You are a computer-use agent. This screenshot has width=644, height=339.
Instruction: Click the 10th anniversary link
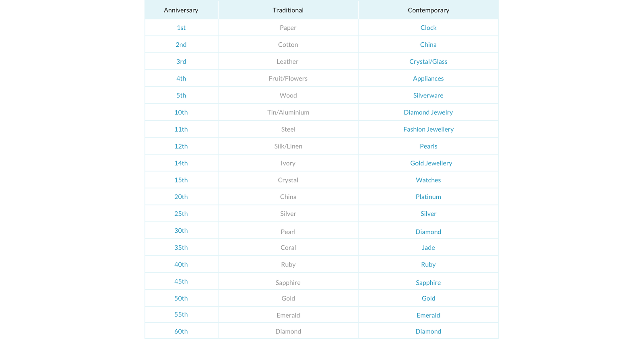click(181, 112)
